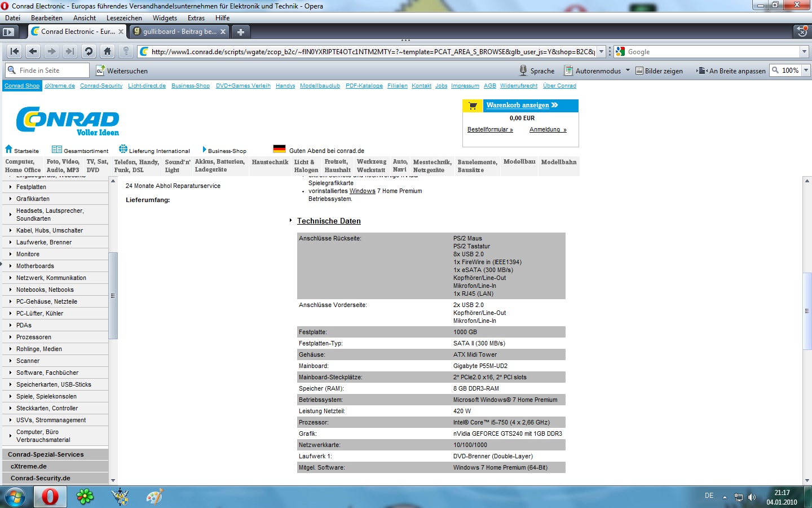Viewport: 812px width, 508px height.
Task: Open the home page icon
Action: [107, 51]
